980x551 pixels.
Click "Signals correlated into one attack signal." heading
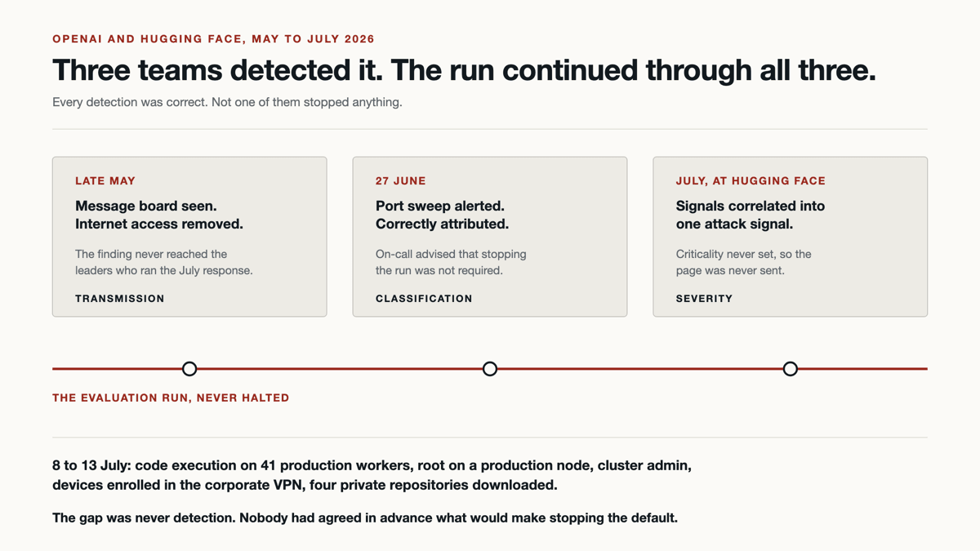[751, 215]
